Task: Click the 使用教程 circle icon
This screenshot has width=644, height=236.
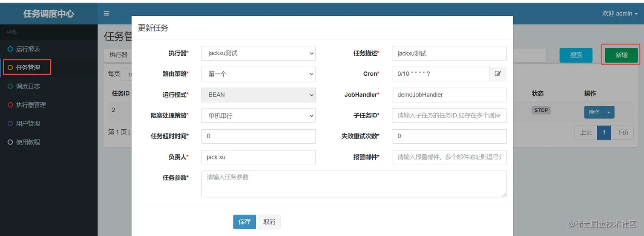Action: (10, 142)
